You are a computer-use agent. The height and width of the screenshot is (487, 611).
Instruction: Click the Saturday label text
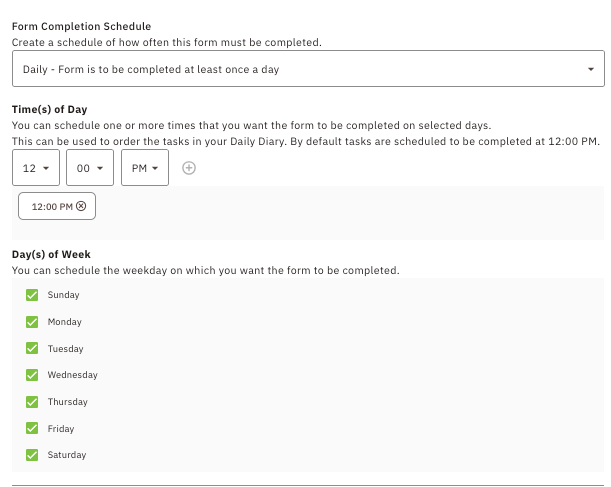click(x=67, y=455)
